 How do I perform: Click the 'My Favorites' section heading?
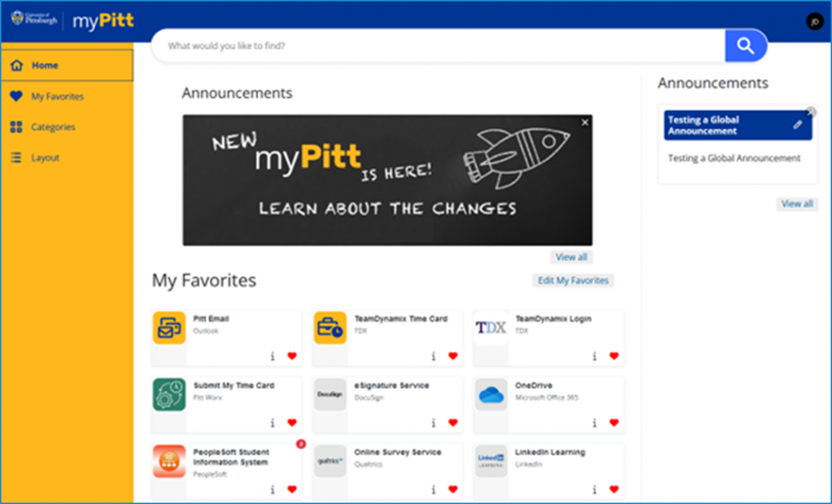coord(204,281)
